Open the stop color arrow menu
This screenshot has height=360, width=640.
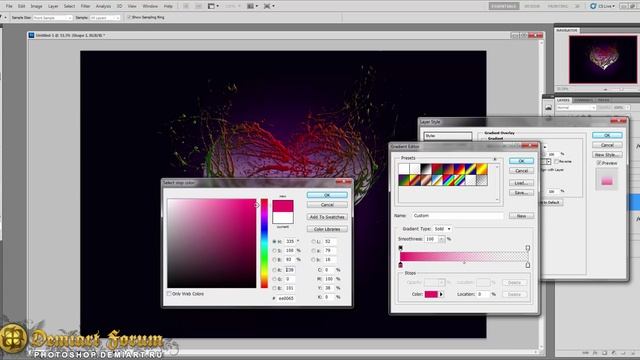point(441,294)
